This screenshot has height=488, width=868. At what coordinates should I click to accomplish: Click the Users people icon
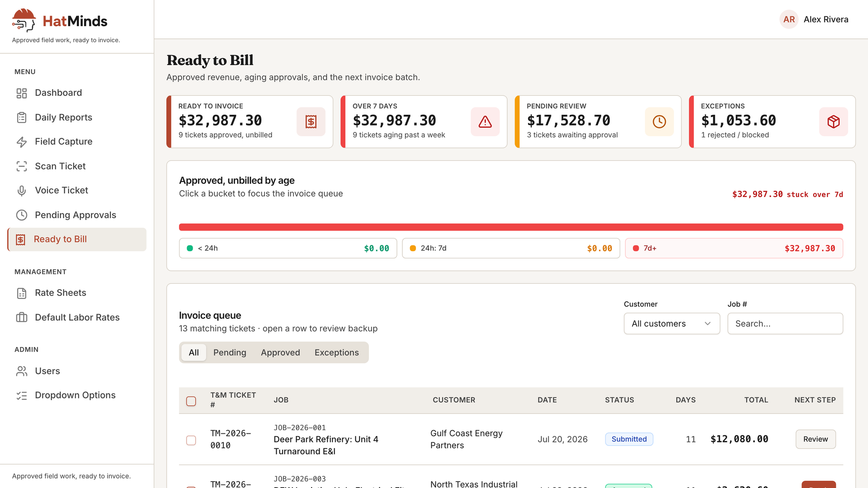(22, 371)
